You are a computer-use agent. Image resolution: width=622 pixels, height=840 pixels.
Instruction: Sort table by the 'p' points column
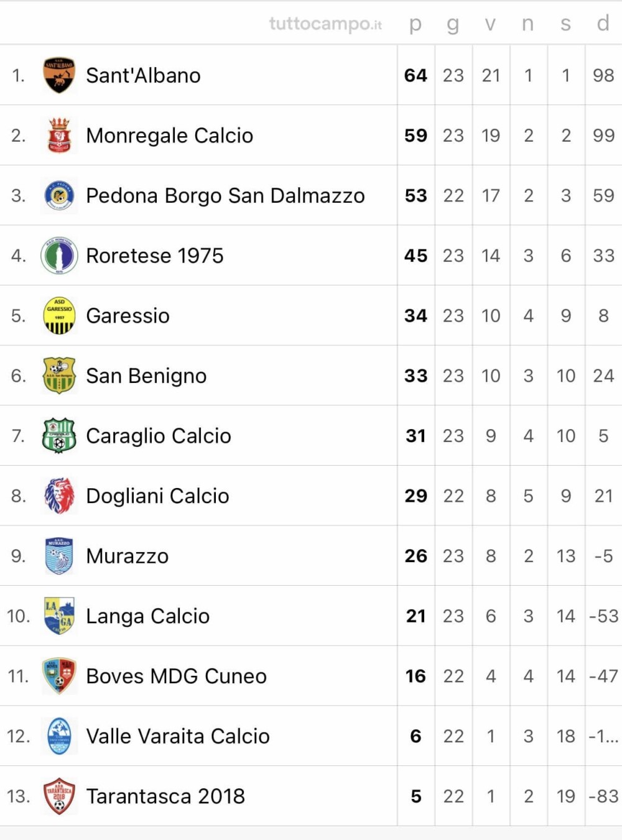click(x=415, y=24)
